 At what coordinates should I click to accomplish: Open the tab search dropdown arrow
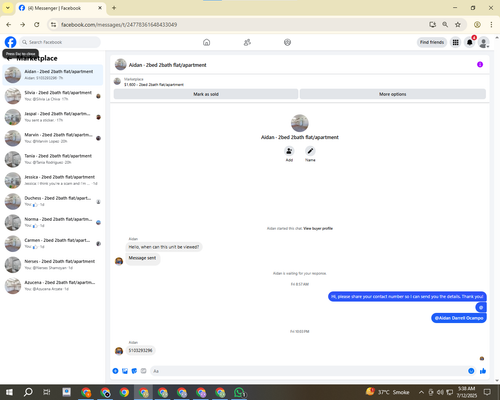[x=8, y=8]
